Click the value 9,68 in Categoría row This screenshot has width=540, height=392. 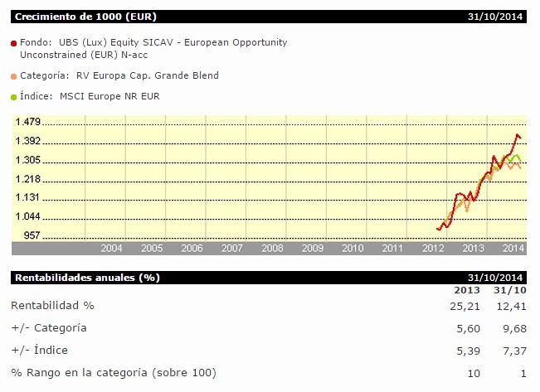[515, 329]
